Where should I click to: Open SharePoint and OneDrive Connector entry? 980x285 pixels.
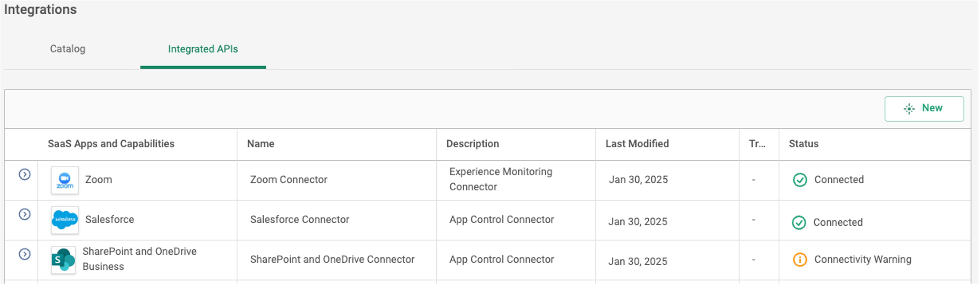pos(332,260)
